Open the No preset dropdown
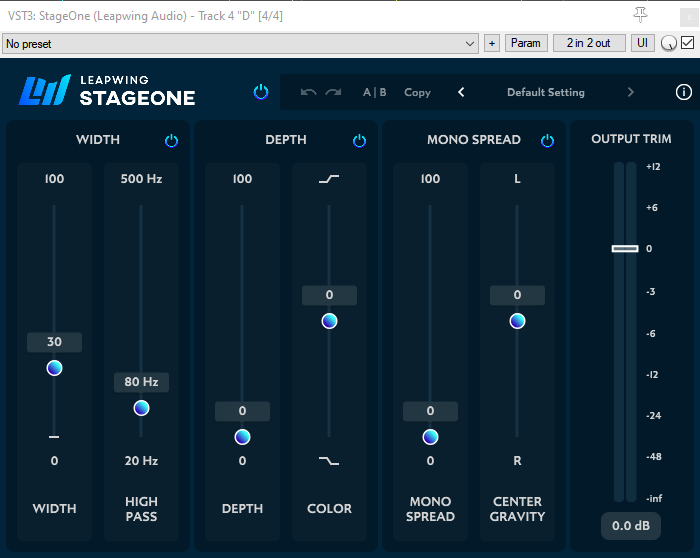This screenshot has height=558, width=700. pos(240,44)
